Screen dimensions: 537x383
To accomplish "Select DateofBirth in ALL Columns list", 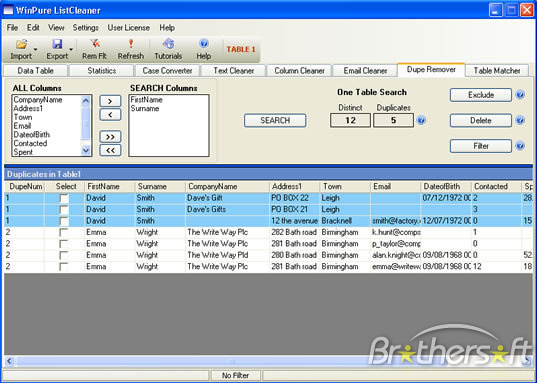I will pyautogui.click(x=32, y=135).
